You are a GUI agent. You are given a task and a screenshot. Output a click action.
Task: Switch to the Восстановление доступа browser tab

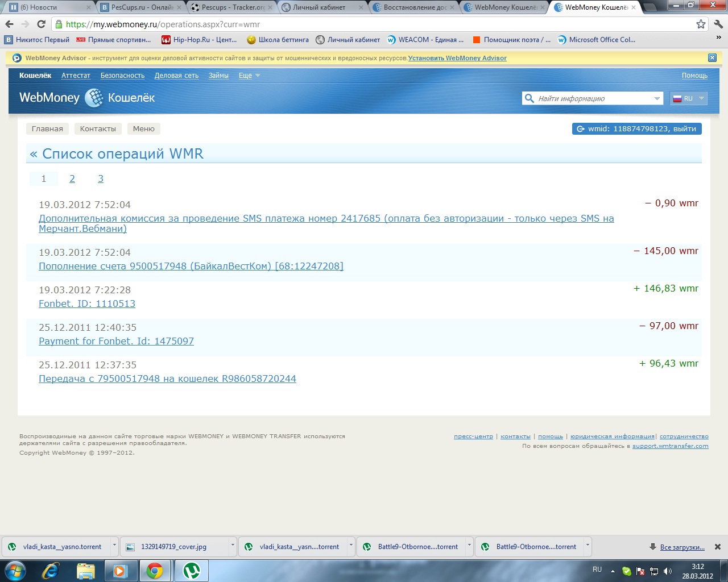(x=414, y=7)
